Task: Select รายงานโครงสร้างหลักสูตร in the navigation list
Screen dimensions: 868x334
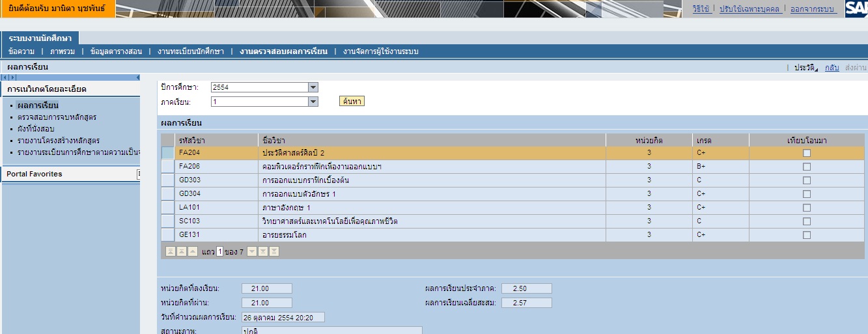Action: point(59,141)
